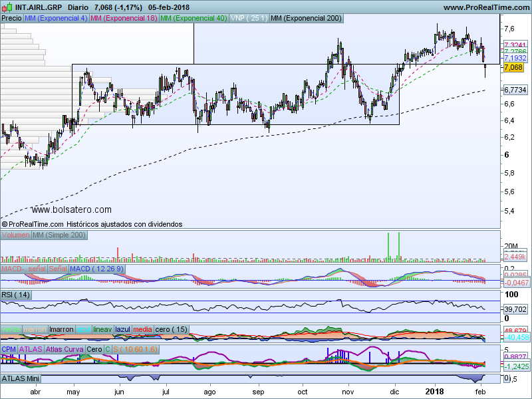Click the green MM (Exponencial 40) label
The image size is (532, 399).
pos(194,19)
